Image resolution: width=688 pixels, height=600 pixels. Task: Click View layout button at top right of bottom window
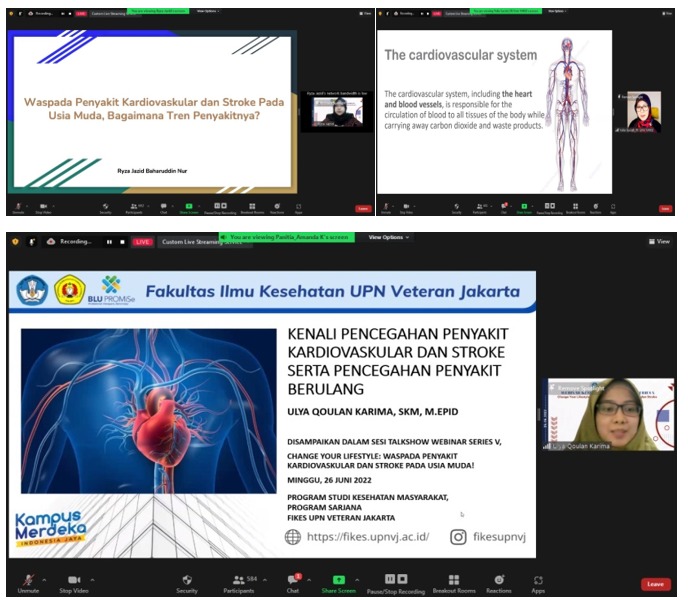pyautogui.click(x=660, y=241)
